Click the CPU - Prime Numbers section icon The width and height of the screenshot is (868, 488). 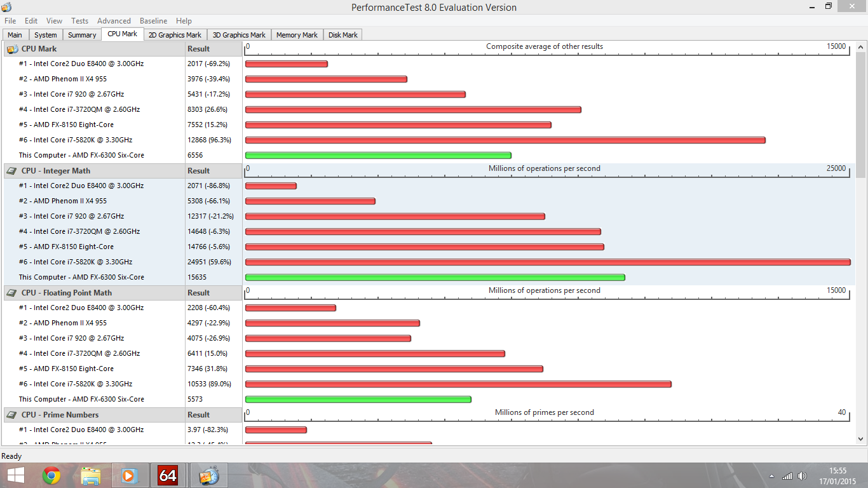click(x=12, y=415)
